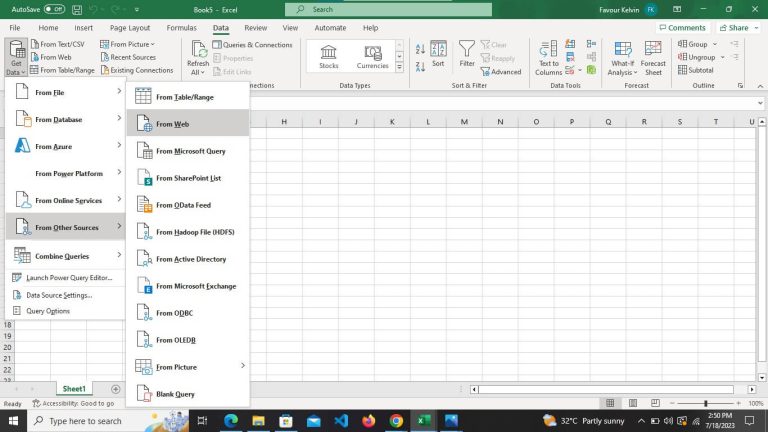Add a new sheet with plus icon
The image size is (768, 432).
pos(116,389)
